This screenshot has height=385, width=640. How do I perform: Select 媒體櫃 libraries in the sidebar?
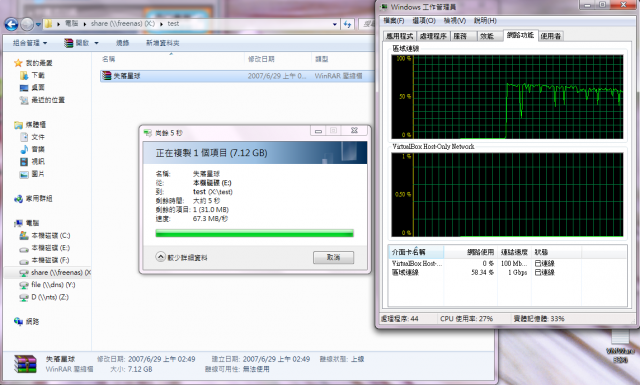click(x=30, y=125)
